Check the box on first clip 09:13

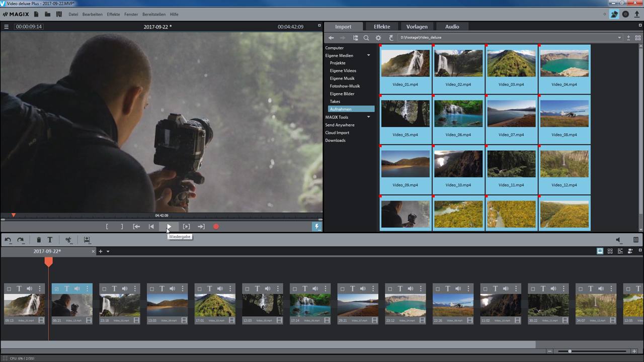pos(9,289)
